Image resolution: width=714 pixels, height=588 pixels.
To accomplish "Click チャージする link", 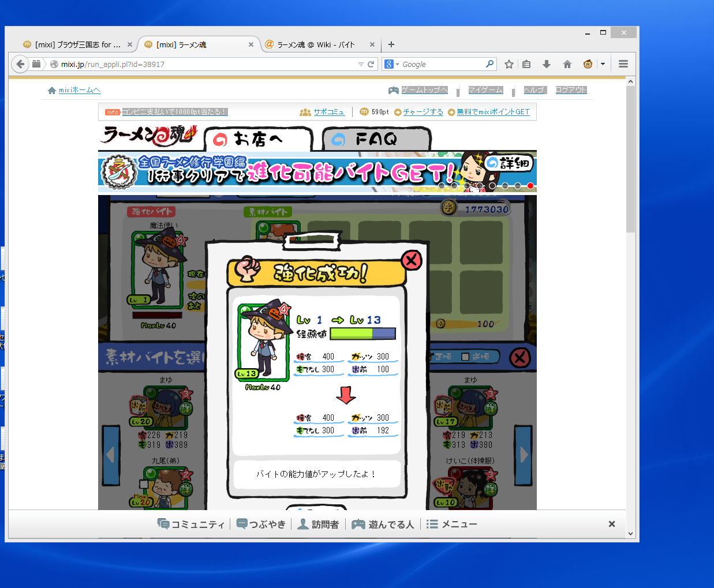I will click(x=423, y=112).
